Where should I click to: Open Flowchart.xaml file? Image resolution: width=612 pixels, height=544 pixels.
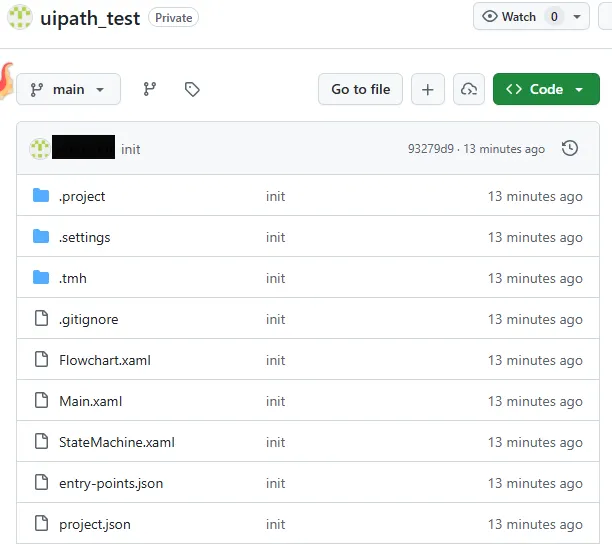pos(105,360)
